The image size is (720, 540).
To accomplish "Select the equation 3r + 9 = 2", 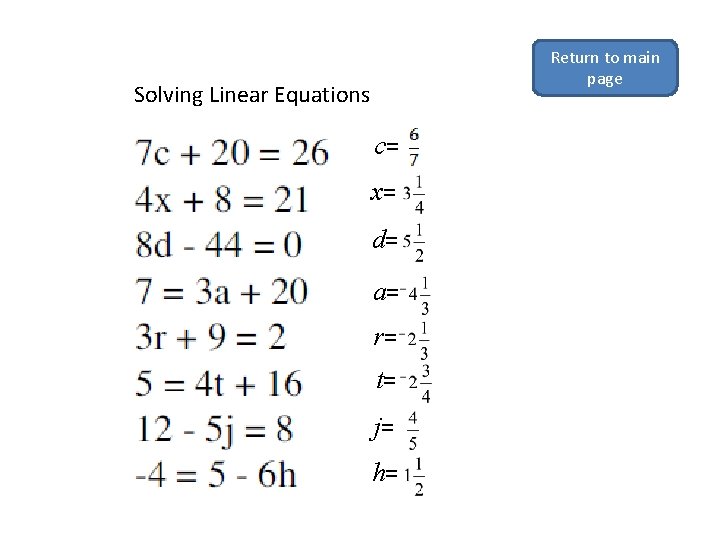I will tap(210, 337).
